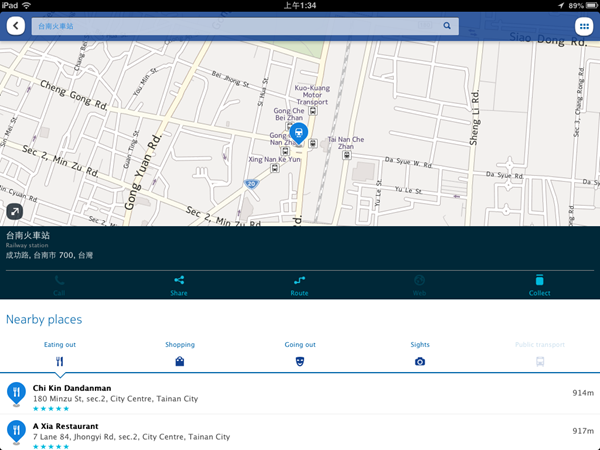Image resolution: width=600 pixels, height=450 pixels.
Task: Select the Xing Nan Ke Yun bus stop
Action: [x=275, y=168]
